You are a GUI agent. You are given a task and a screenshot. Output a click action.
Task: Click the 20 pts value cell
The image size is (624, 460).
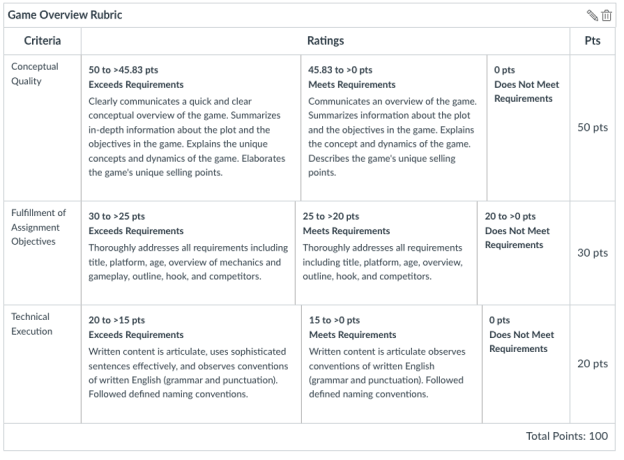[593, 363]
